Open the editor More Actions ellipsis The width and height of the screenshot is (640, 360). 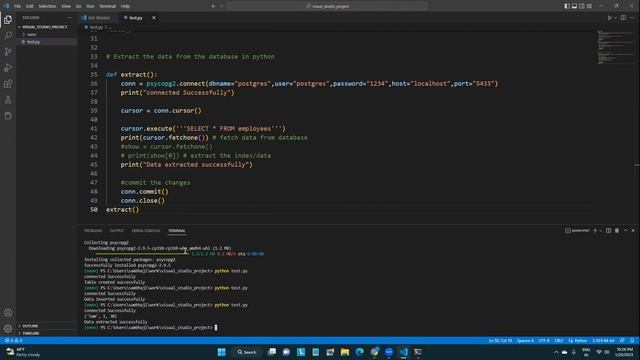coord(632,18)
